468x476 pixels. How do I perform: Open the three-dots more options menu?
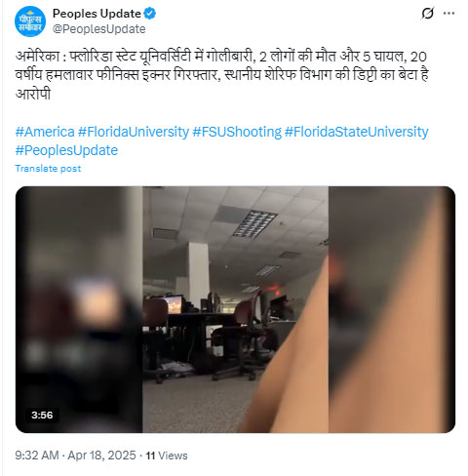pos(448,14)
